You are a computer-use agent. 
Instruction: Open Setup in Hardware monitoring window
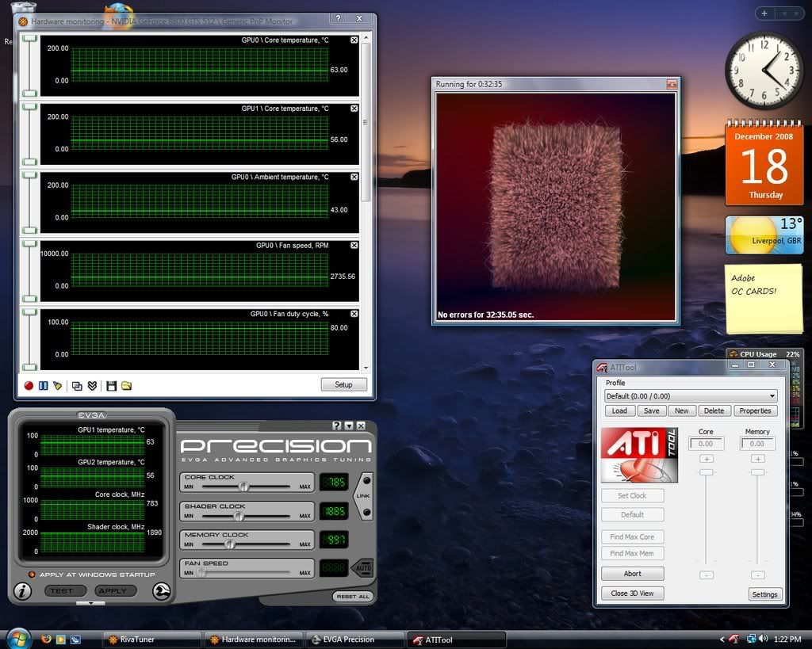343,384
